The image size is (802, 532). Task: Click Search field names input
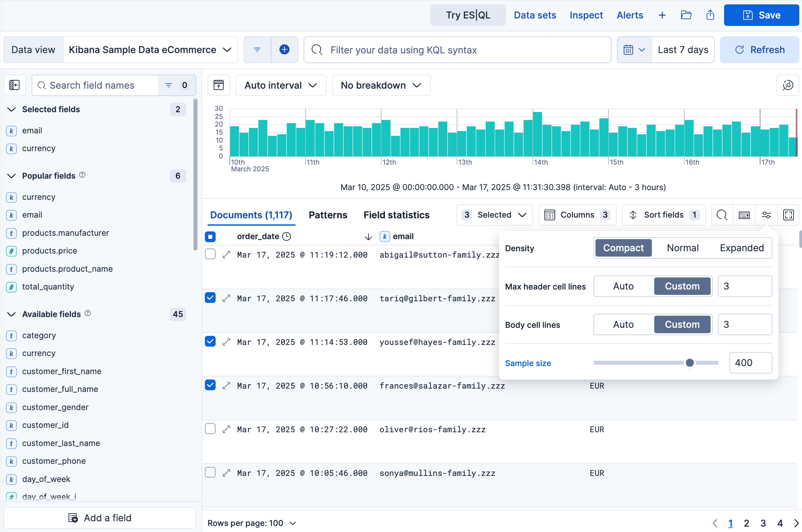point(95,85)
